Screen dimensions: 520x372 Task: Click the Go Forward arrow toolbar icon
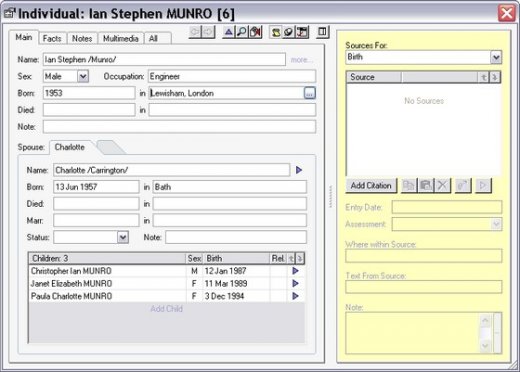[x=208, y=32]
